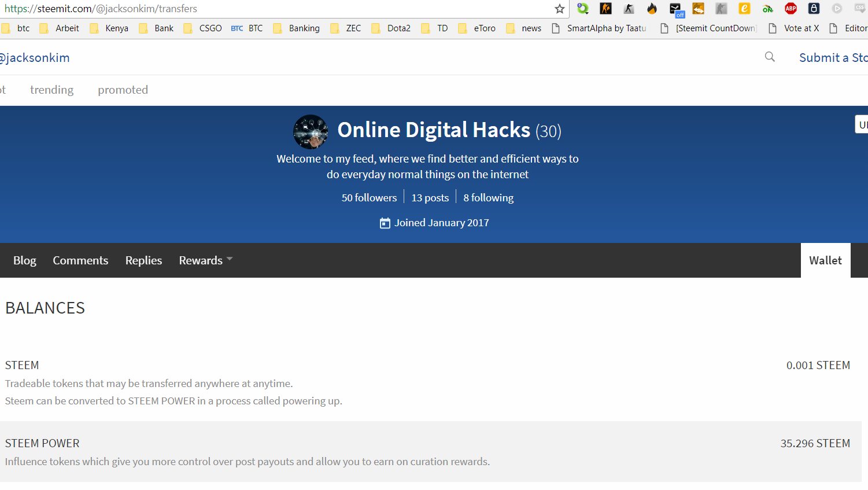Click the Online Digital Hacks profile name

click(434, 130)
